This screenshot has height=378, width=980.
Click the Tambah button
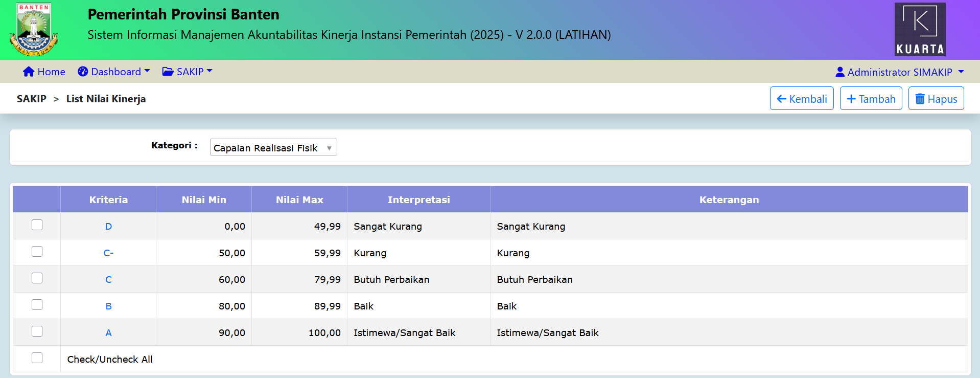871,99
